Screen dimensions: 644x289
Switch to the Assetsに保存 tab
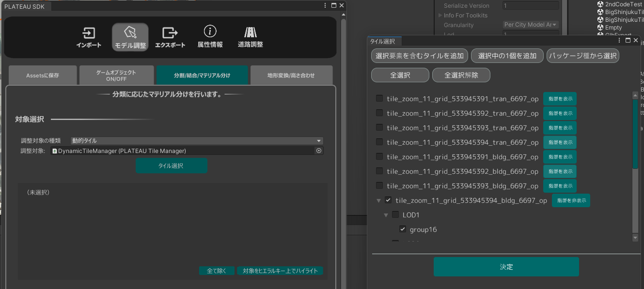43,76
